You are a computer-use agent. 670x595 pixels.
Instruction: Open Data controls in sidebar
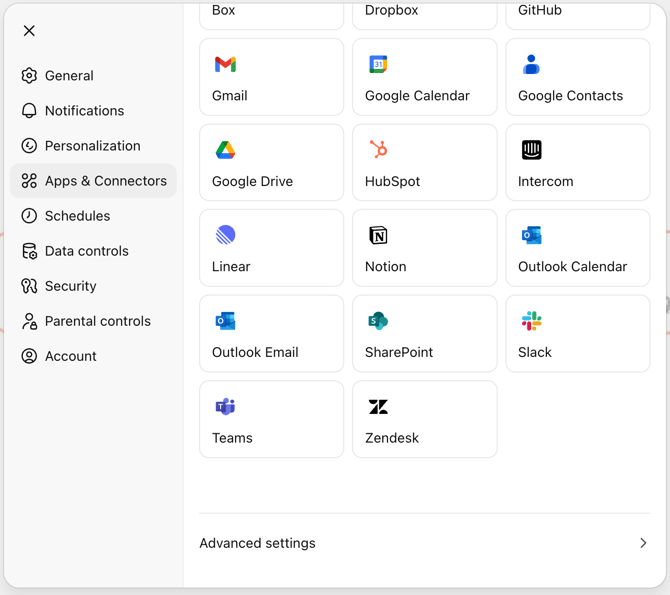(x=86, y=251)
